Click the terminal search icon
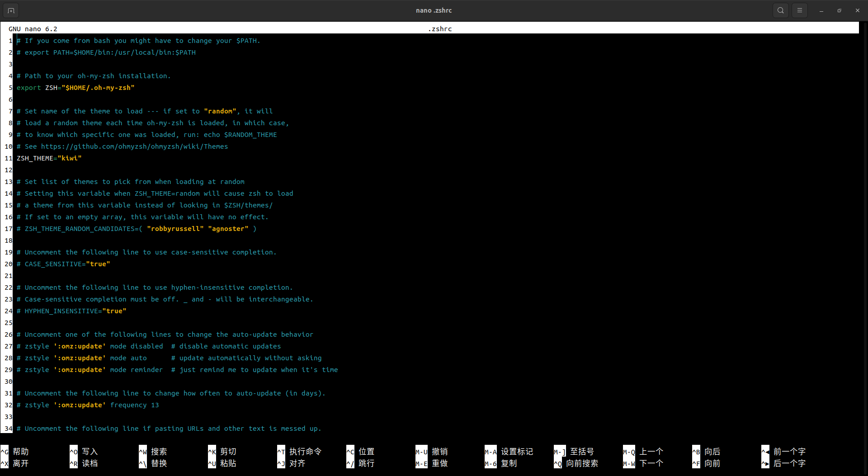Viewport: 868px width, 476px height. (781, 10)
